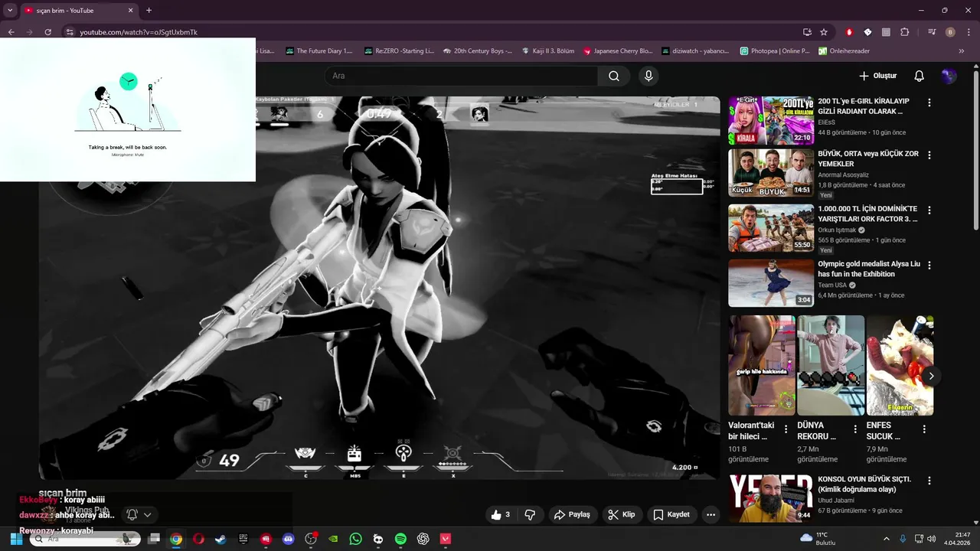Open Valorant from the taskbar

(x=446, y=539)
